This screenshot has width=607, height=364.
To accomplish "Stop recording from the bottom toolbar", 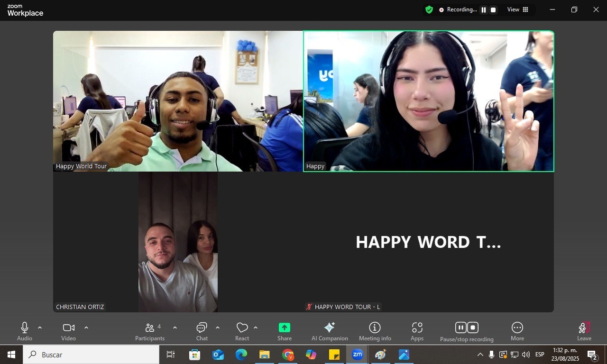I will tap(473, 328).
